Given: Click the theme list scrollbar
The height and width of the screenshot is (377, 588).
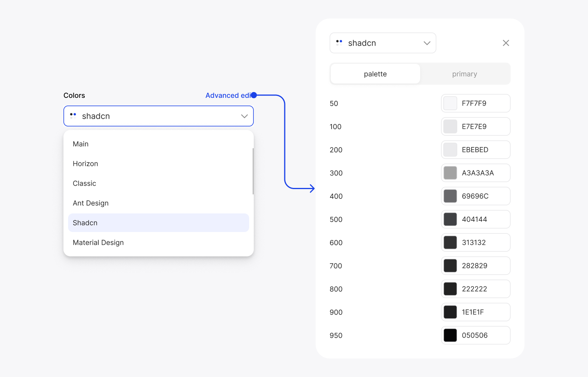Looking at the screenshot, I should click(253, 171).
